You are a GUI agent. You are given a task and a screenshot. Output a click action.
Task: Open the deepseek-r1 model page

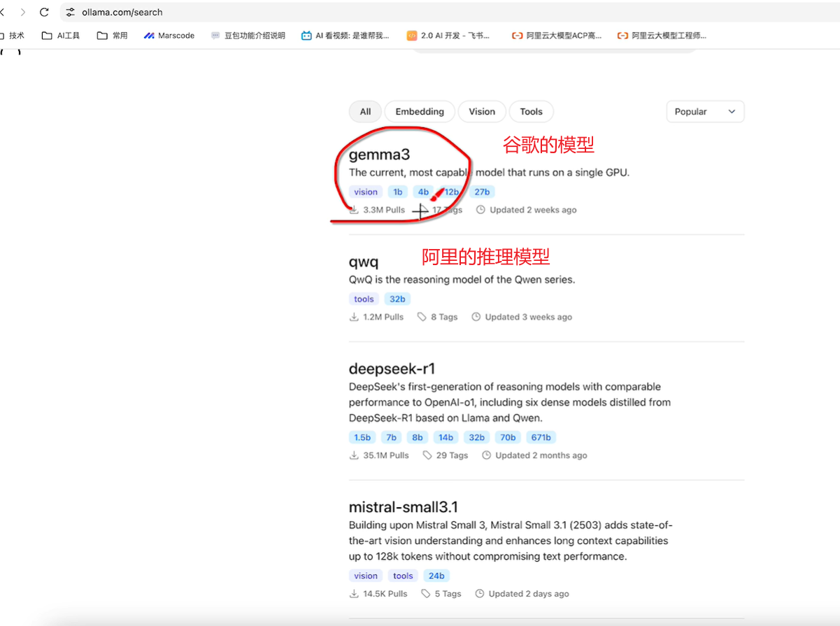[x=392, y=369]
